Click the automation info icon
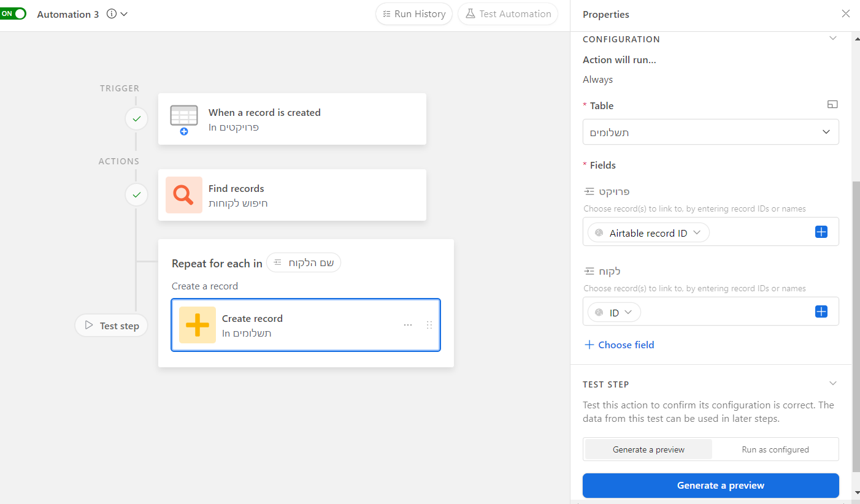Image resolution: width=860 pixels, height=504 pixels. pyautogui.click(x=112, y=13)
